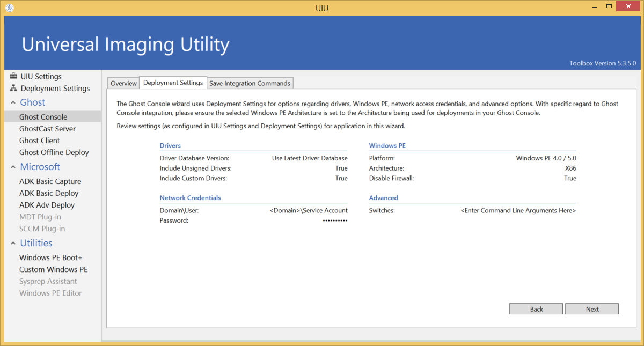Collapse the Microsoft section chevron
Screen dimensions: 644x346
click(x=13, y=167)
